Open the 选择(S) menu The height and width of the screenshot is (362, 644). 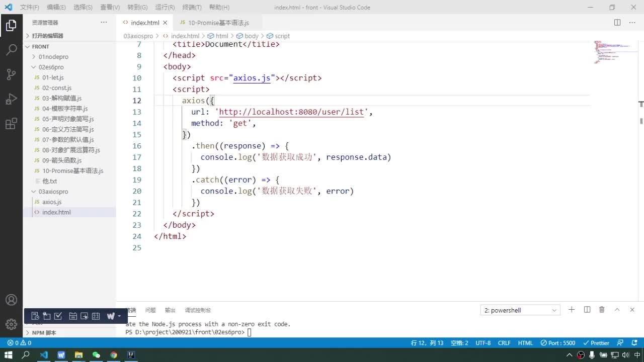point(83,8)
